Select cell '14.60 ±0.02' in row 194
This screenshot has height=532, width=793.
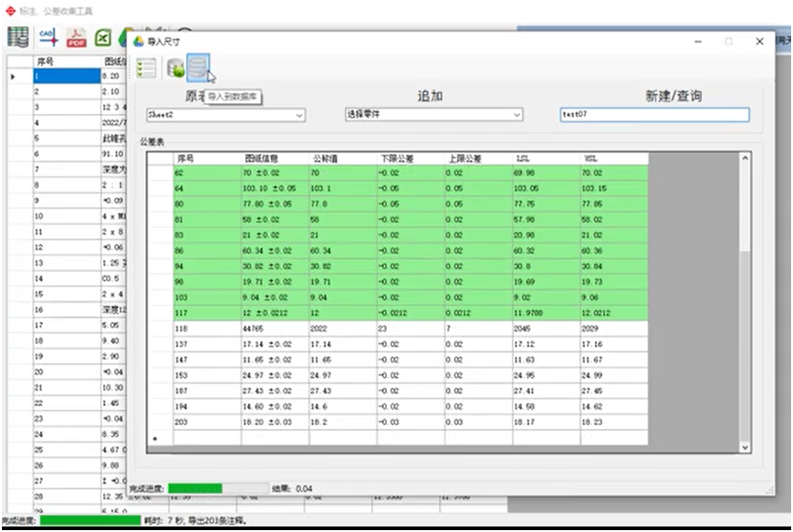(x=275, y=407)
